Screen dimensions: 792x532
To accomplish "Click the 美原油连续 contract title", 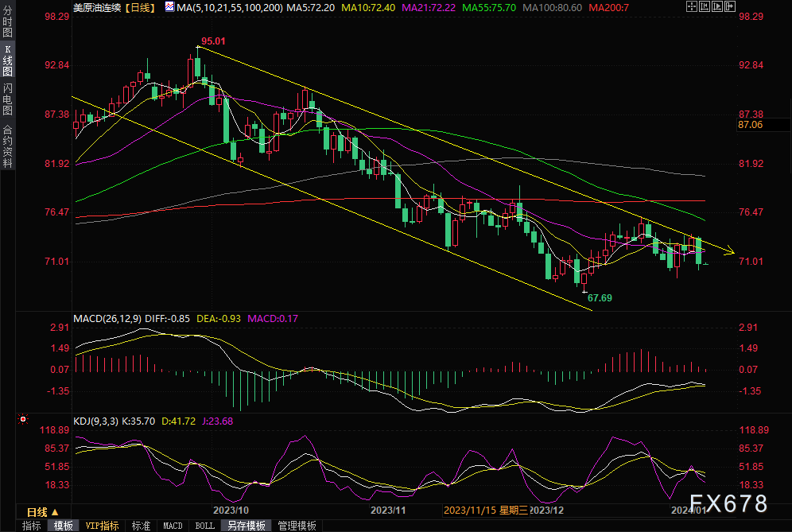I will pos(97,8).
